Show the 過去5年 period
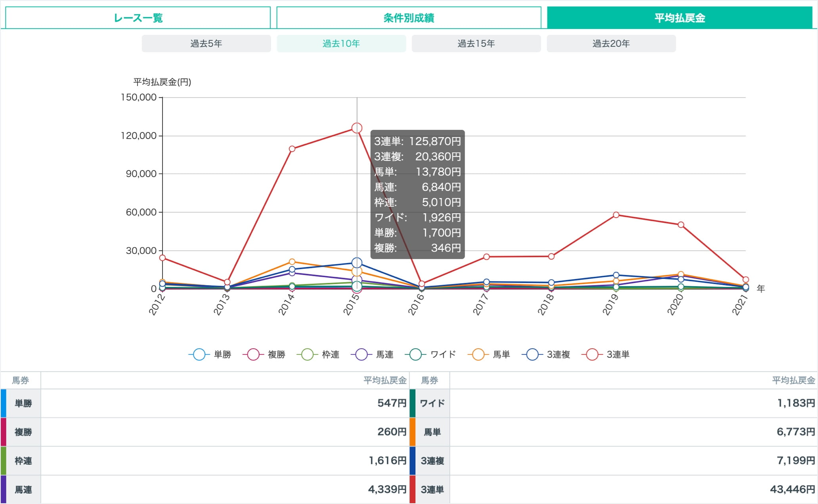The width and height of the screenshot is (818, 504). point(206,44)
